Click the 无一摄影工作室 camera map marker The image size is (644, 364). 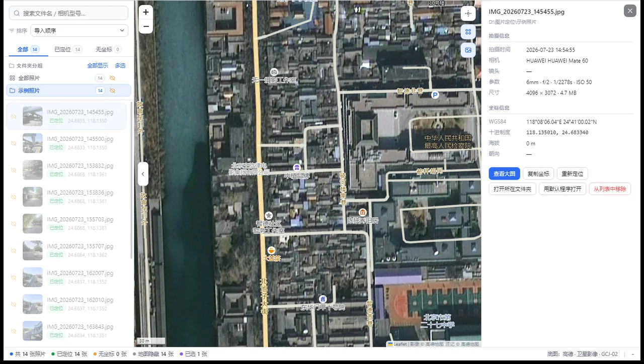274,72
